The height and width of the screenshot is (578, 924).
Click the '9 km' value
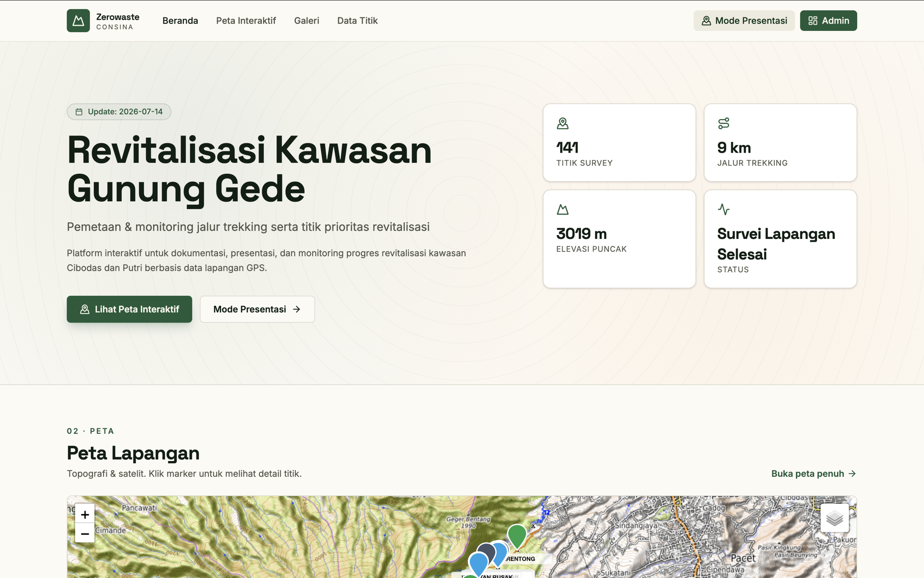(734, 147)
